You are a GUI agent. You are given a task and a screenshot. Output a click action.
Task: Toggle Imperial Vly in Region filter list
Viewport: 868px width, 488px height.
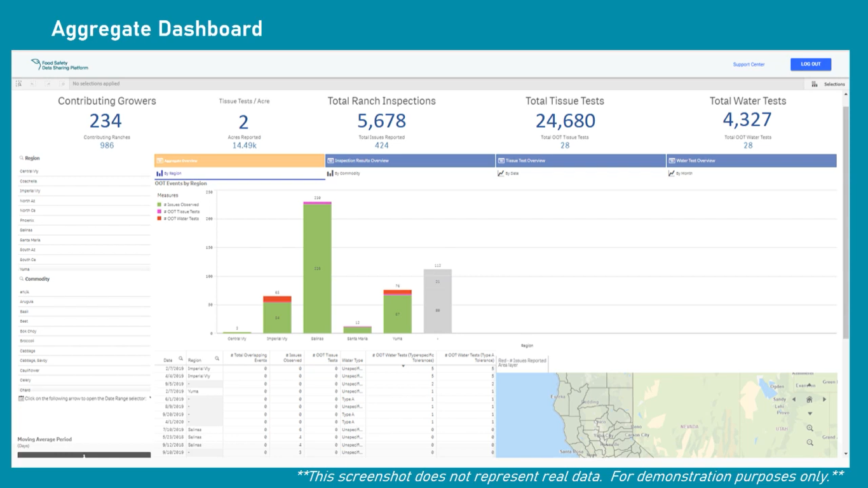click(31, 191)
